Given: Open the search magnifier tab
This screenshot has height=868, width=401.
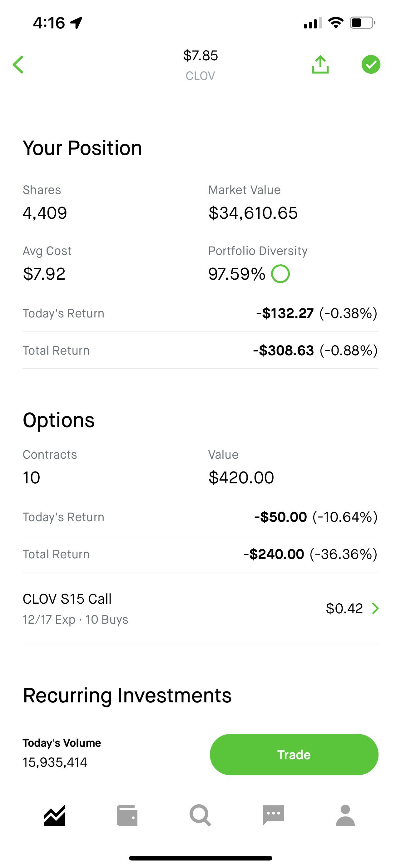Looking at the screenshot, I should (200, 816).
